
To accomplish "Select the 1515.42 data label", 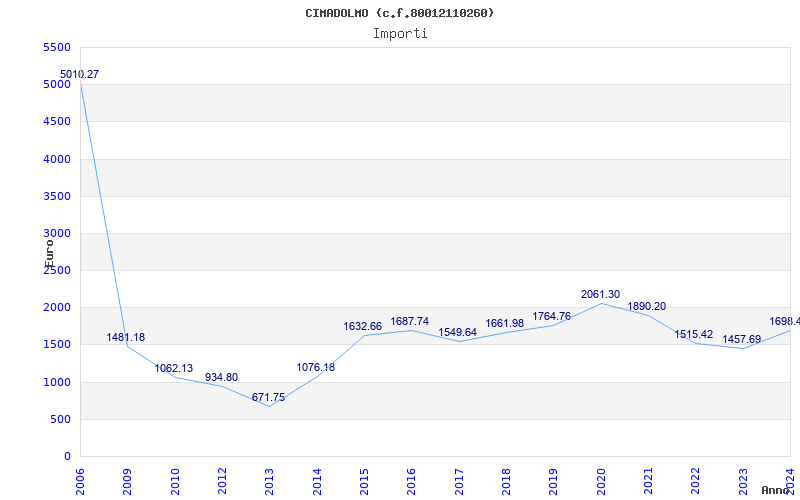I will pyautogui.click(x=694, y=335).
